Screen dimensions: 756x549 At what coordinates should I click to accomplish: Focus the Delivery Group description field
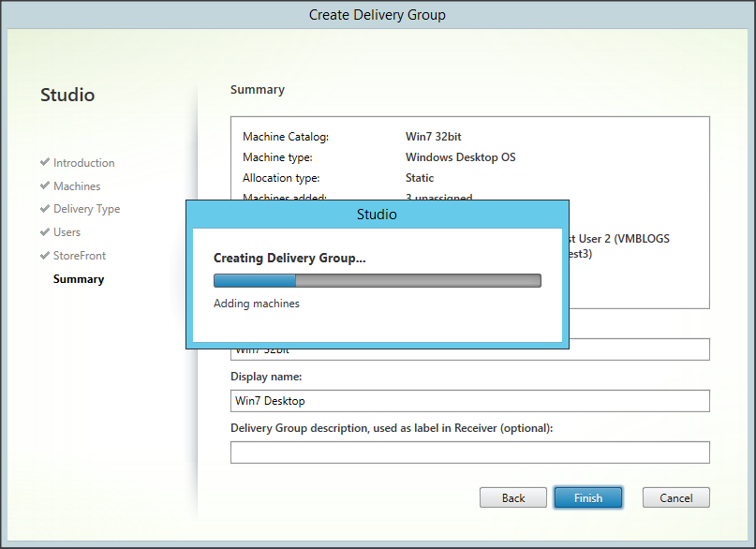[469, 453]
